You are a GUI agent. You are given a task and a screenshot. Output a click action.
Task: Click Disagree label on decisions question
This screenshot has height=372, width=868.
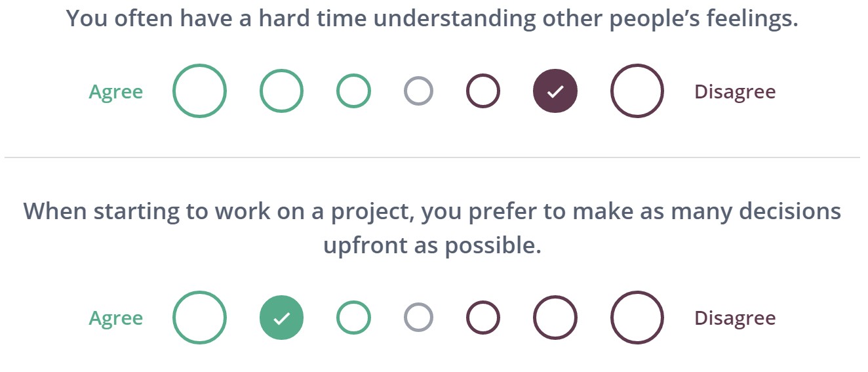(x=734, y=318)
